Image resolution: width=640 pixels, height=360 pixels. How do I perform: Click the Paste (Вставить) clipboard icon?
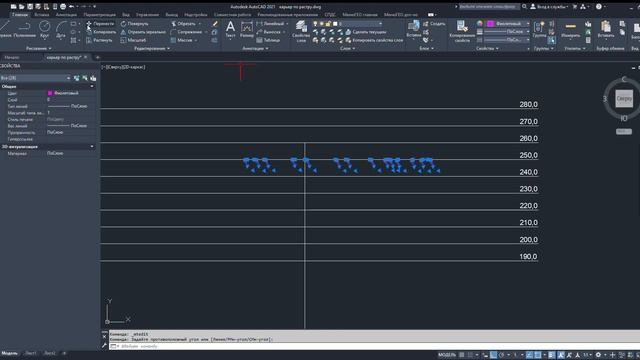point(606,29)
